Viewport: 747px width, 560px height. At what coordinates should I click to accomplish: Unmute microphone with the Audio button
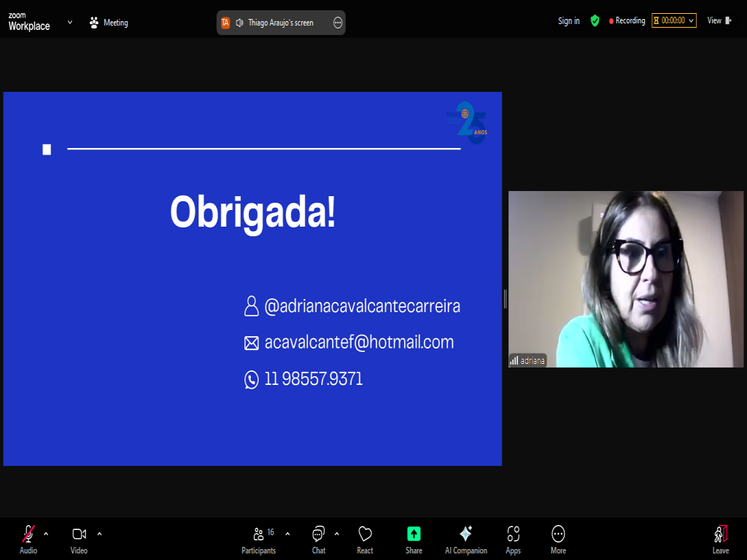(28, 538)
